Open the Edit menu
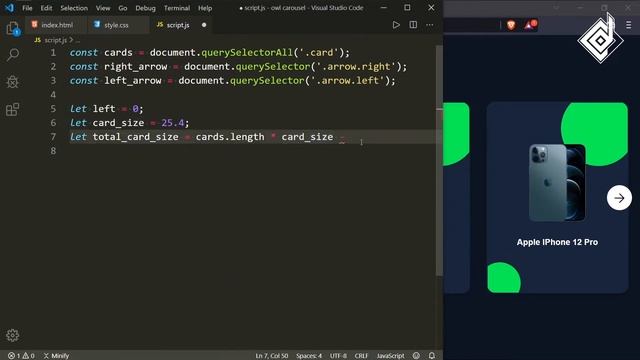The image size is (640, 360). click(x=46, y=8)
